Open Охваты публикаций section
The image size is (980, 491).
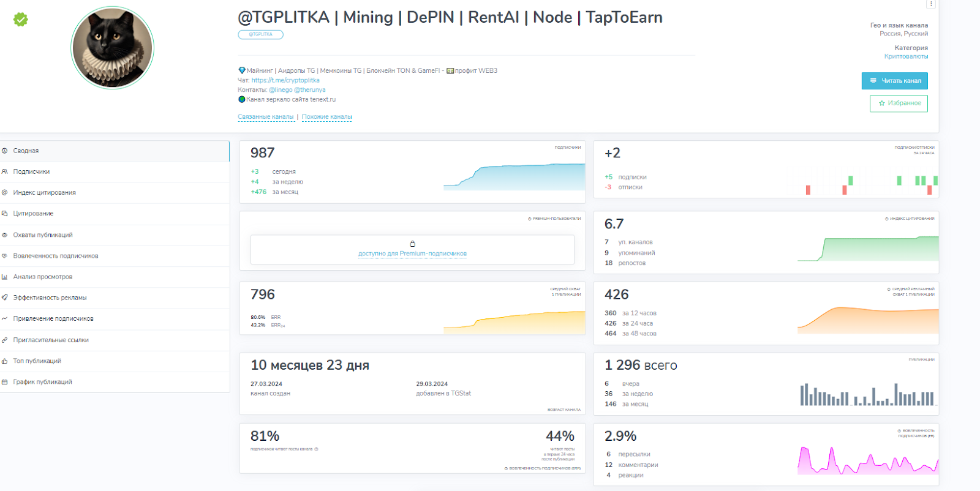pyautogui.click(x=43, y=235)
